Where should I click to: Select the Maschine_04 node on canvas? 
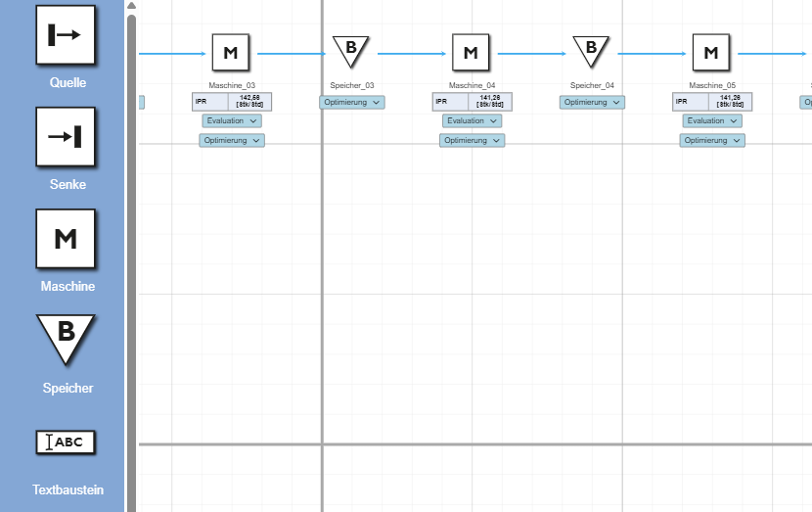(x=471, y=53)
